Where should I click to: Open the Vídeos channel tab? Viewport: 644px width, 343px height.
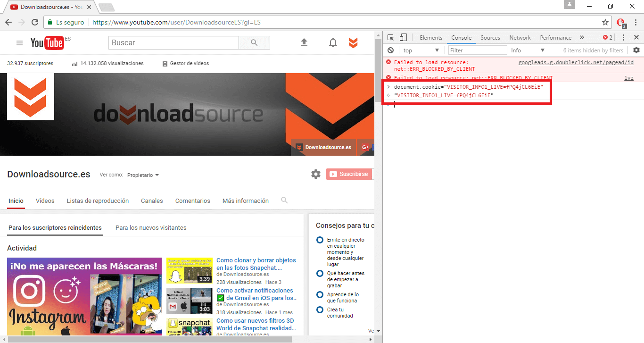[x=45, y=201]
